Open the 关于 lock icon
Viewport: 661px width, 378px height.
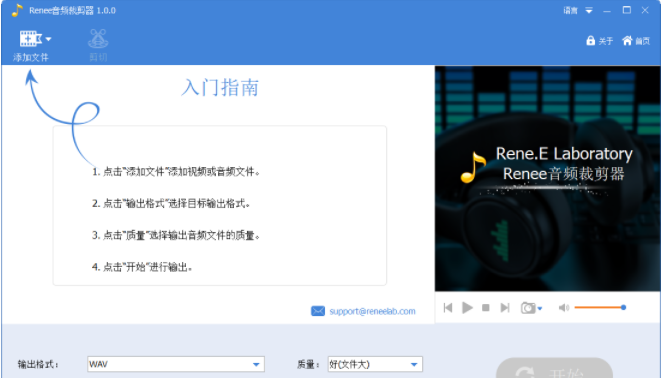coord(590,40)
